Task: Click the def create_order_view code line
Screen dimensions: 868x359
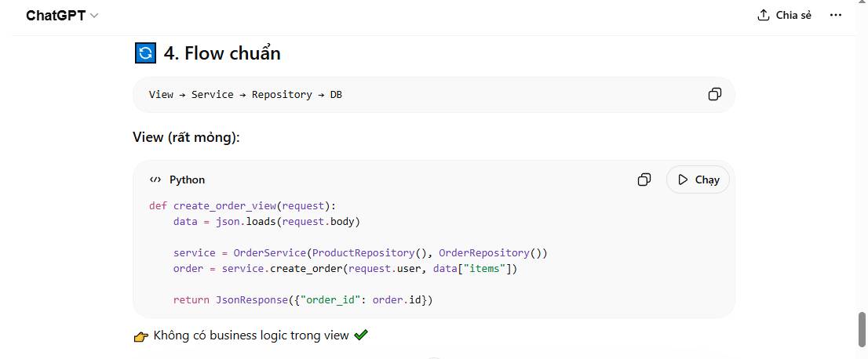Action: pyautogui.click(x=242, y=205)
